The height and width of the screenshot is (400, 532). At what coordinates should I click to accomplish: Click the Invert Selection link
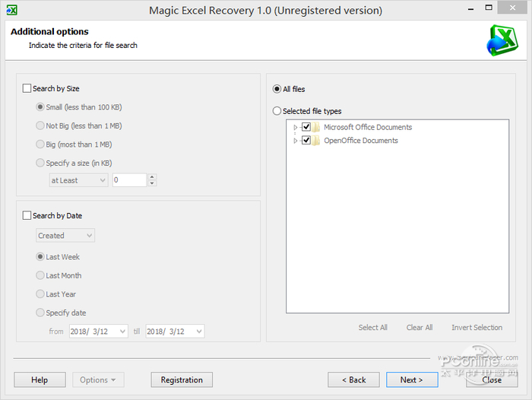(x=477, y=327)
